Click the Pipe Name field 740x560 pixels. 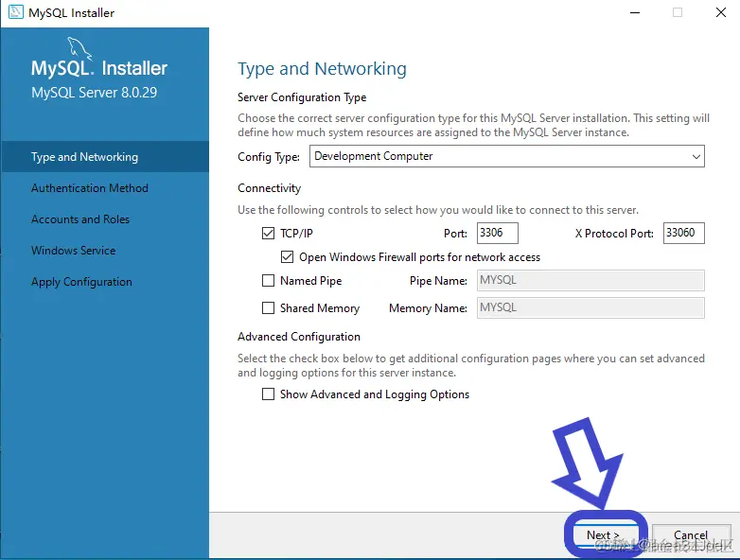coord(590,281)
